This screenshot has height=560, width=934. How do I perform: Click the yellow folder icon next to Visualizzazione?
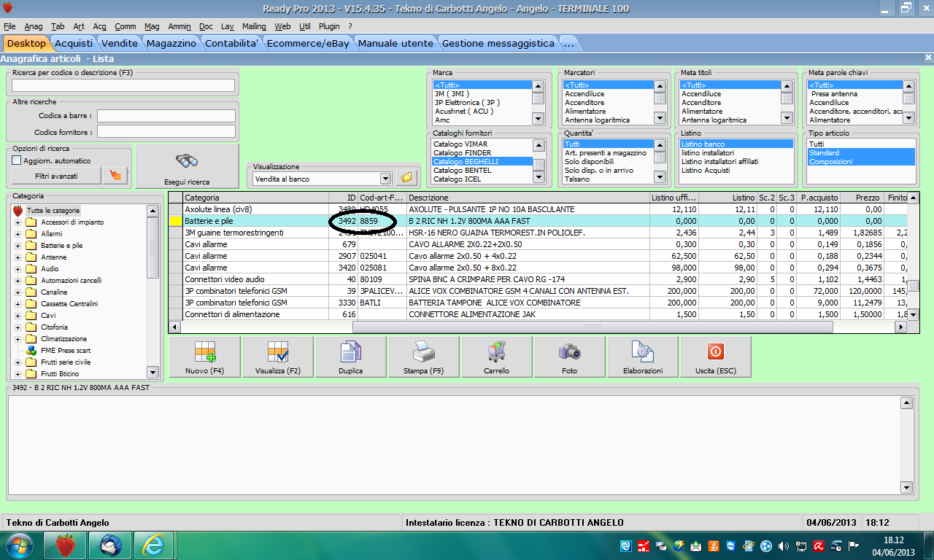pyautogui.click(x=406, y=178)
